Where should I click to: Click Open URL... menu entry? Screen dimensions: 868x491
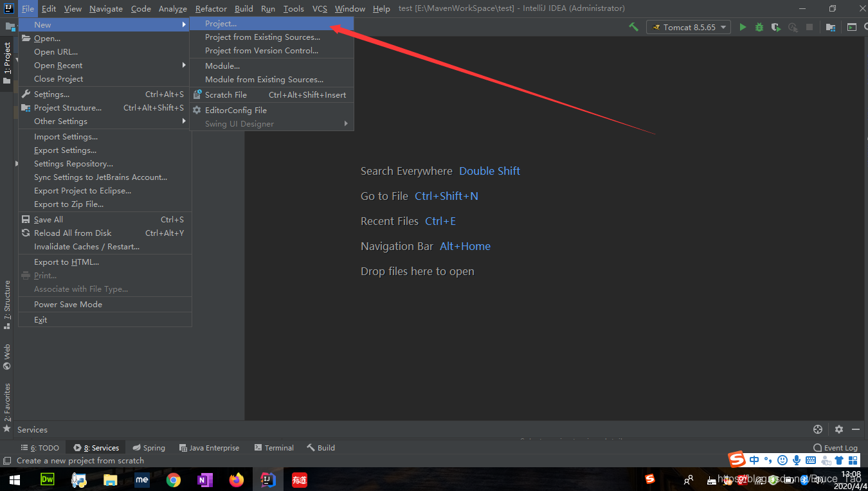coord(104,51)
